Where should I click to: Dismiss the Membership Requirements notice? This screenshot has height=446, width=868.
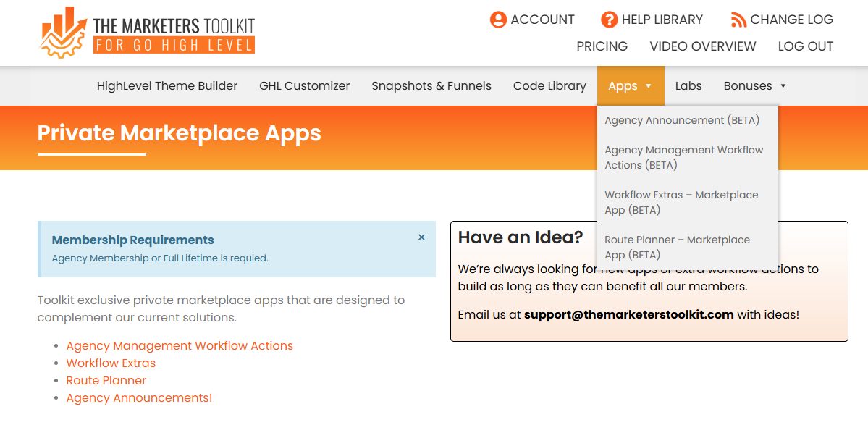tap(421, 237)
